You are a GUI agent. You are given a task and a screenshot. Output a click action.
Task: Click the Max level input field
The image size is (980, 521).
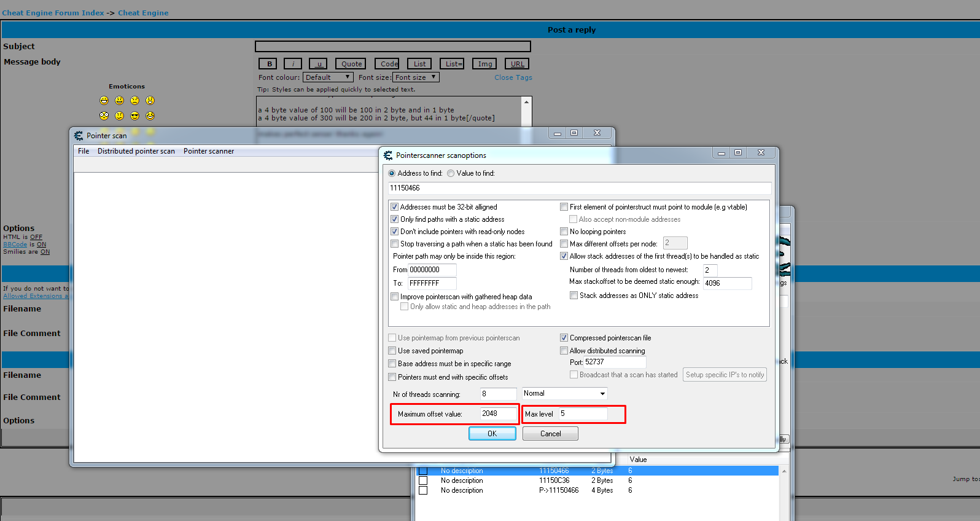(x=582, y=414)
